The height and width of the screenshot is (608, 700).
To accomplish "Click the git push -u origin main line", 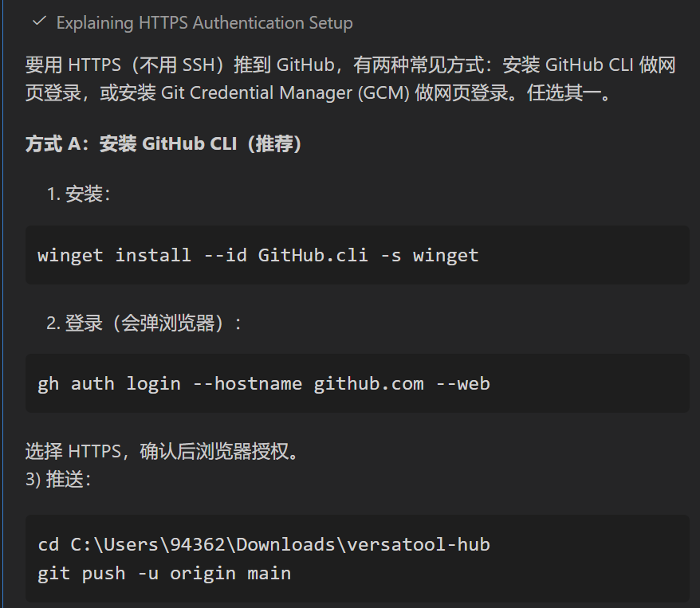I will click(164, 573).
